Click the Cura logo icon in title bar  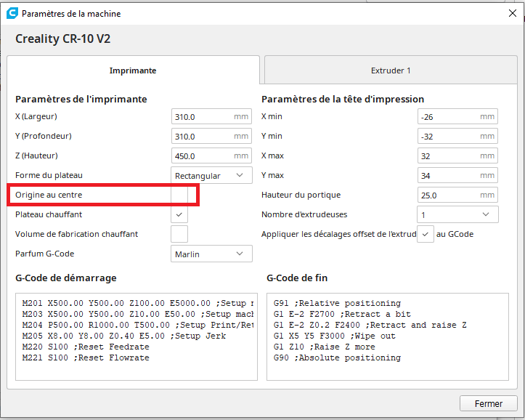(x=12, y=13)
